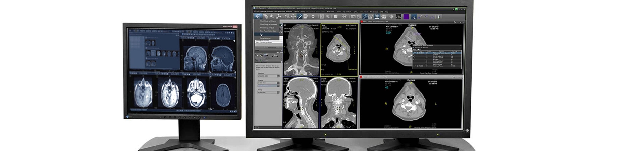Click the print icon in toolbar
644x151 pixels.
[x=306, y=16]
